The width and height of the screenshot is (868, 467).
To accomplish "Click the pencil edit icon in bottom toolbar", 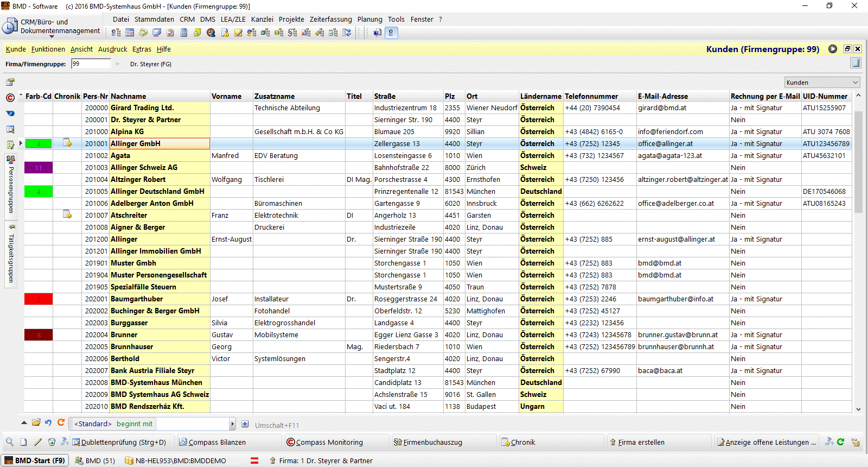I will tap(37, 442).
